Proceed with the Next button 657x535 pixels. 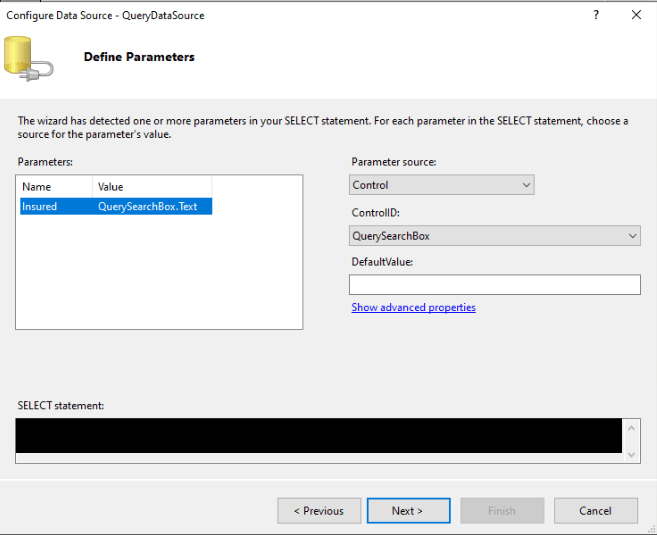coord(409,511)
